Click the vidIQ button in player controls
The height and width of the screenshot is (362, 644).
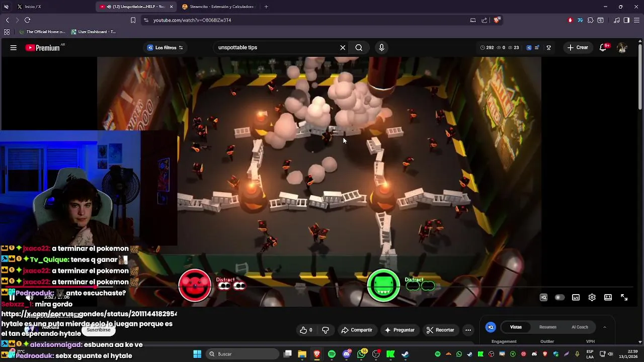[x=543, y=298]
